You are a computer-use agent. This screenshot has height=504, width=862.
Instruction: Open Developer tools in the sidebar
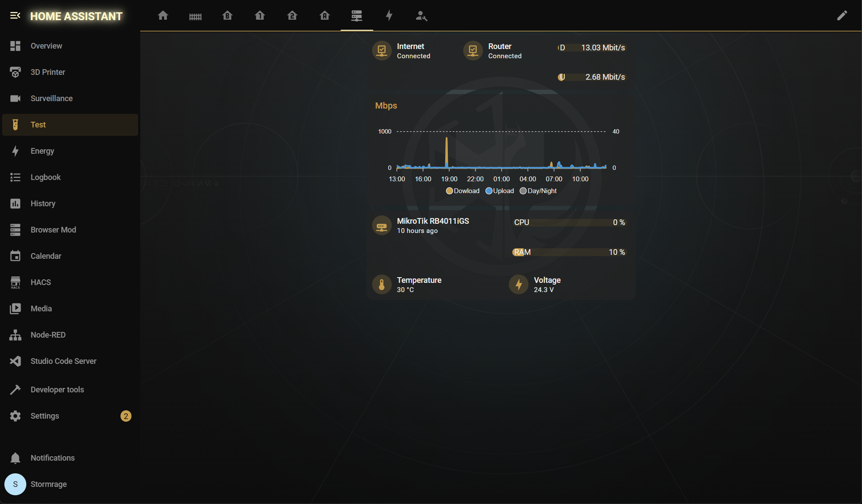57,390
